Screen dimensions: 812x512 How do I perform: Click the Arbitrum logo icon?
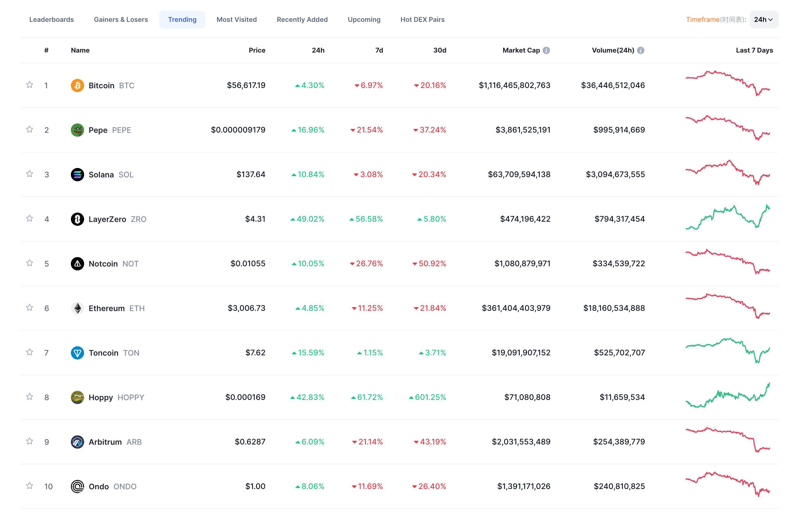[x=77, y=441]
